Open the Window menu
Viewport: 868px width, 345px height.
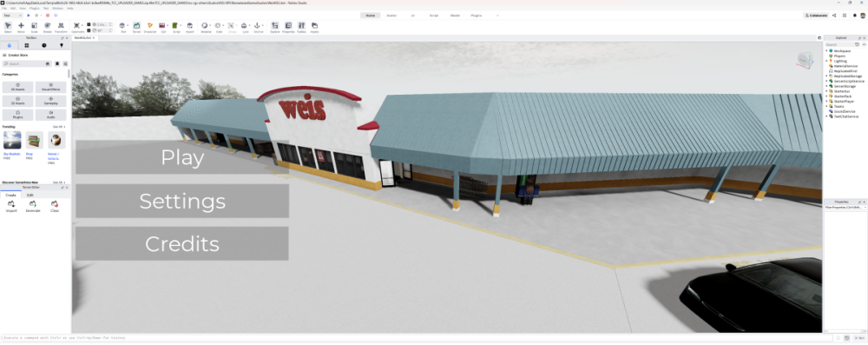(57, 9)
